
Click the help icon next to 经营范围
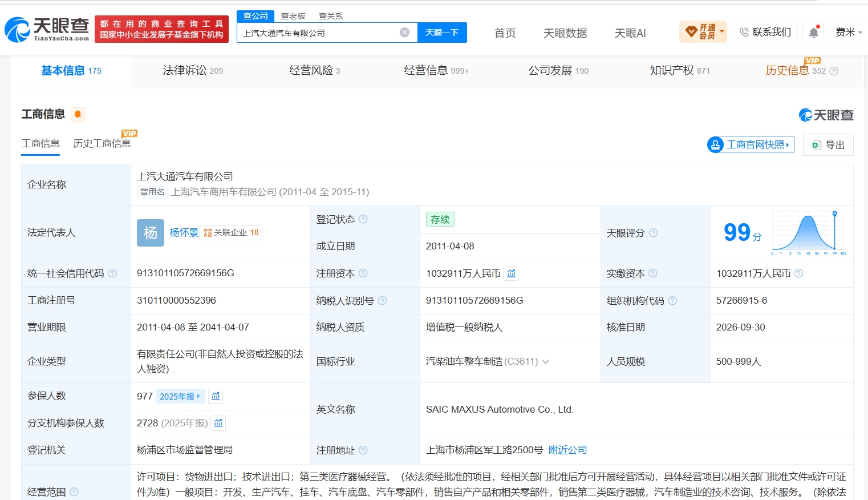[x=74, y=492]
